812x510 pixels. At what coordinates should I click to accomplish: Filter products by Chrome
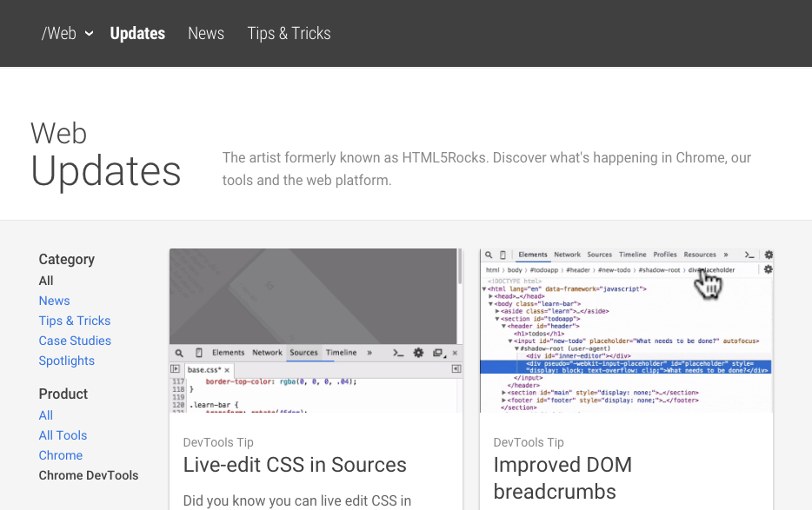pyautogui.click(x=61, y=455)
